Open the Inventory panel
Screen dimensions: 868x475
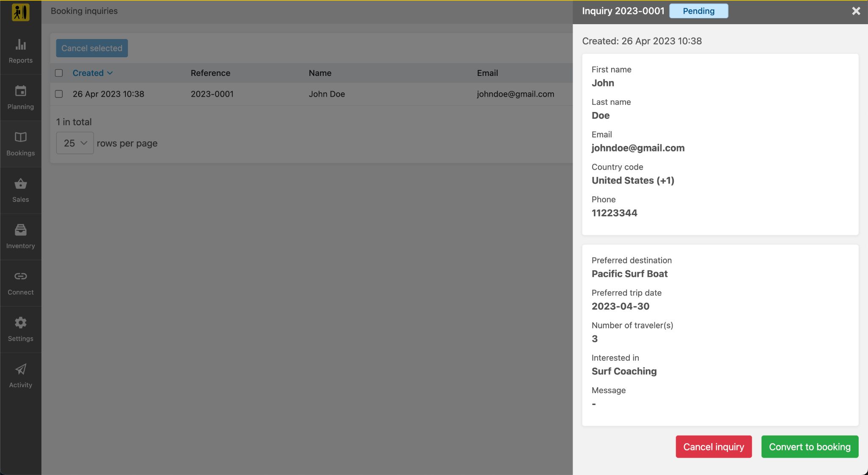(x=20, y=236)
